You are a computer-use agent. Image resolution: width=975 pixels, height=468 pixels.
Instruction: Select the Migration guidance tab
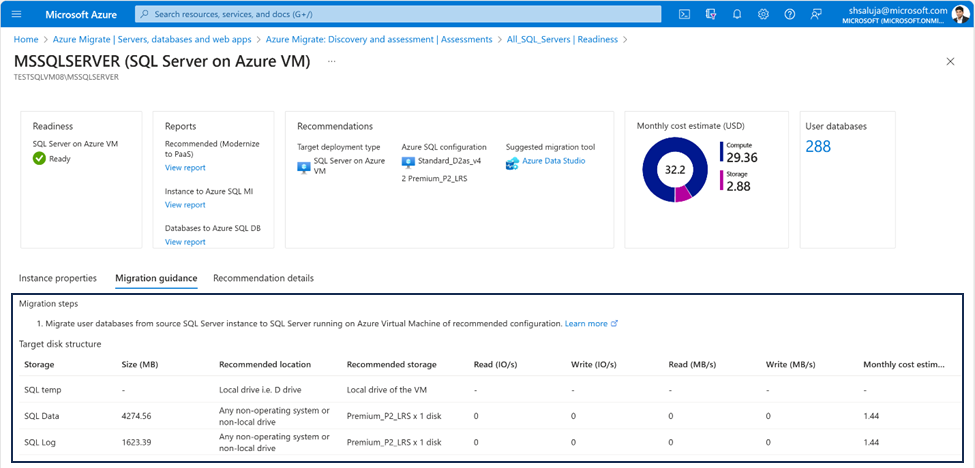pyautogui.click(x=156, y=278)
